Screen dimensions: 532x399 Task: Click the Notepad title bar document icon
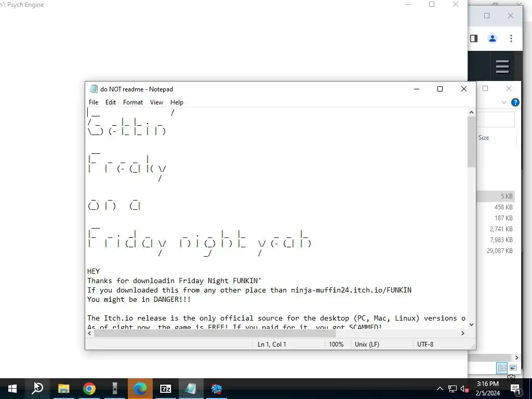pyautogui.click(x=94, y=89)
